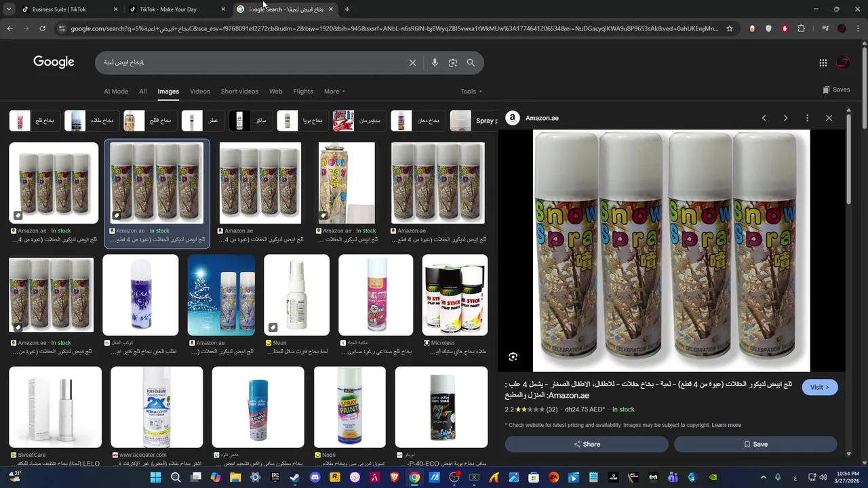Submit the search with the magnifier icon
868x488 pixels.
pos(471,62)
